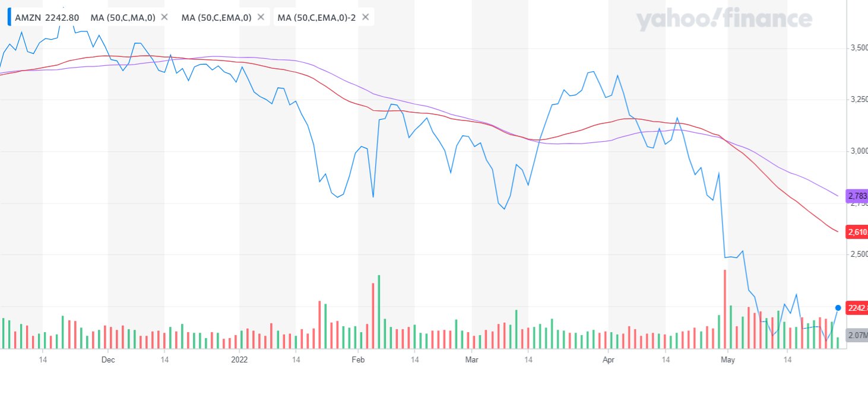The image size is (868, 420).
Task: Click the Dec label on time axis
Action: [108, 359]
